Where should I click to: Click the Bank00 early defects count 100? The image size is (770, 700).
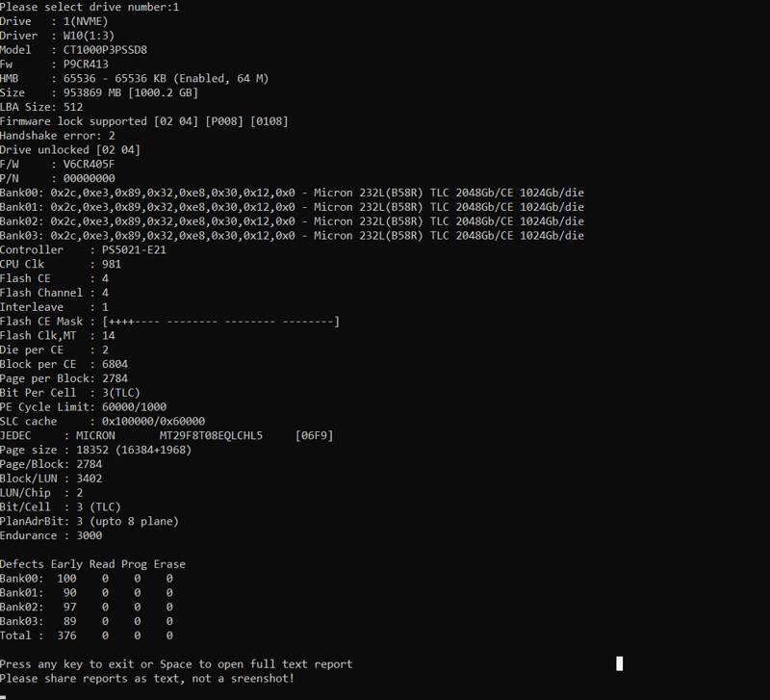click(66, 579)
